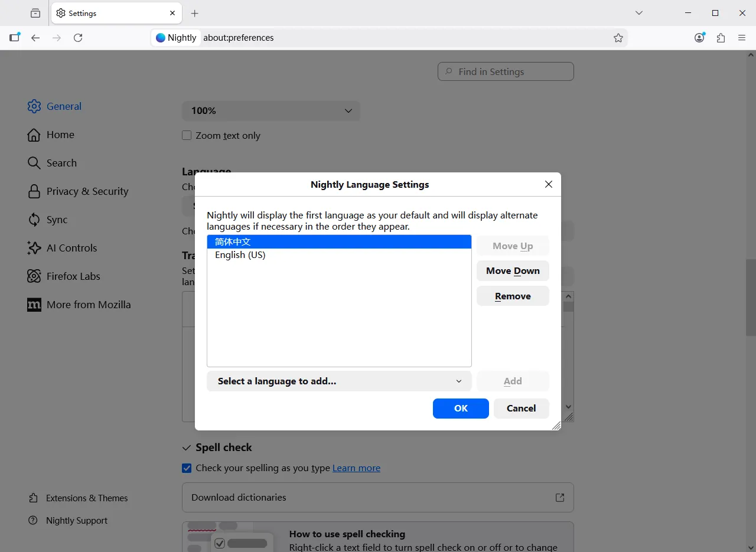This screenshot has width=756, height=552.
Task: Follow the Learn more spelling link
Action: 356,468
